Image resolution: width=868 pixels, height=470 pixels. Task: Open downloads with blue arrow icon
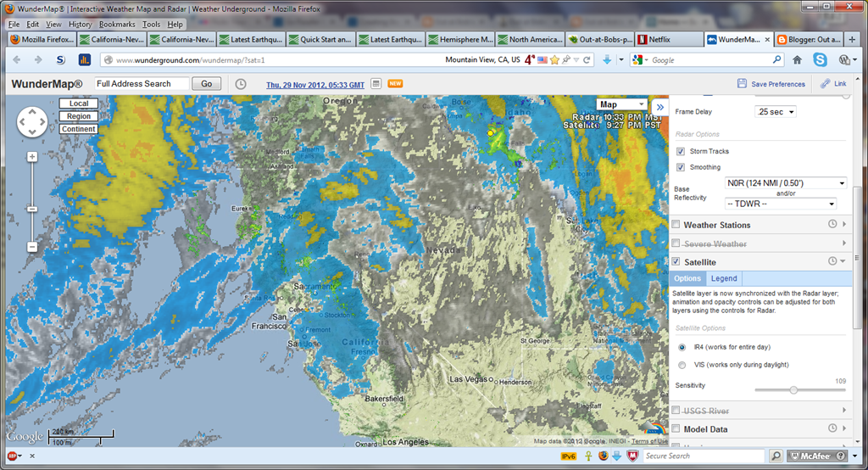coord(607,60)
